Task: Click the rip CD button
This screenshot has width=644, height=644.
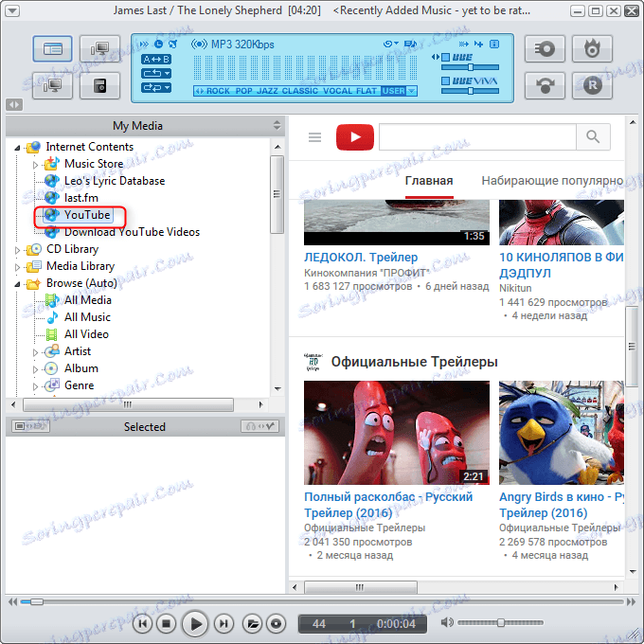Action: tap(545, 49)
